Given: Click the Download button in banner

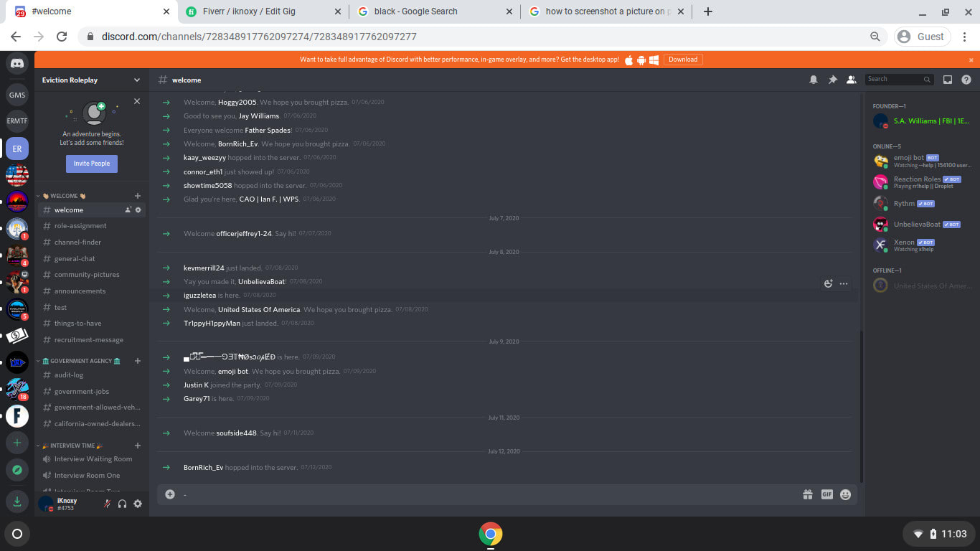Looking at the screenshot, I should coord(683,60).
